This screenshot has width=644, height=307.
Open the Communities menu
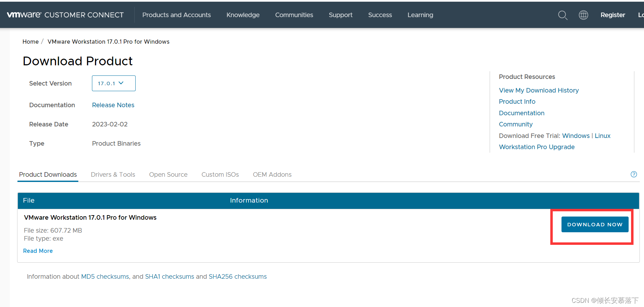click(294, 15)
